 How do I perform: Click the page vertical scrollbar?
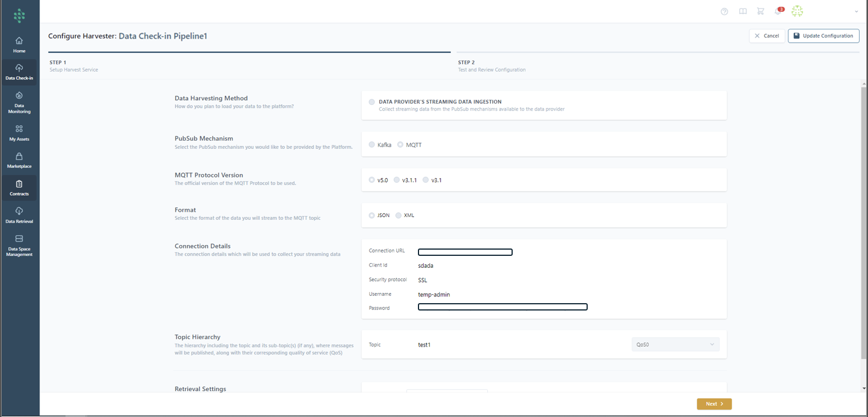[x=864, y=225]
